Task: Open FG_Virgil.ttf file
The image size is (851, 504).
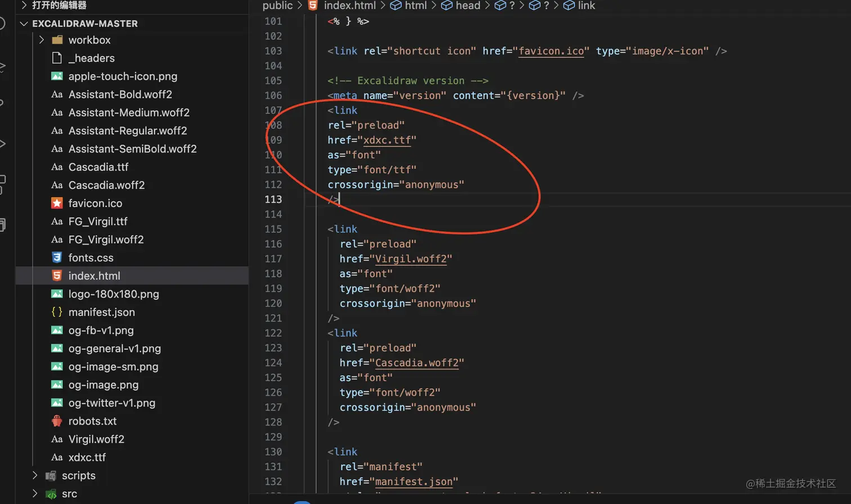Action: pos(98,221)
